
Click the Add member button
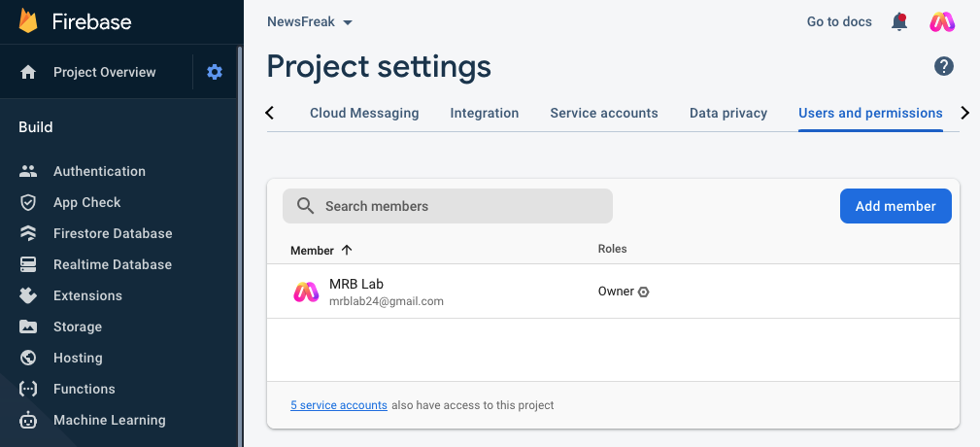click(x=896, y=206)
